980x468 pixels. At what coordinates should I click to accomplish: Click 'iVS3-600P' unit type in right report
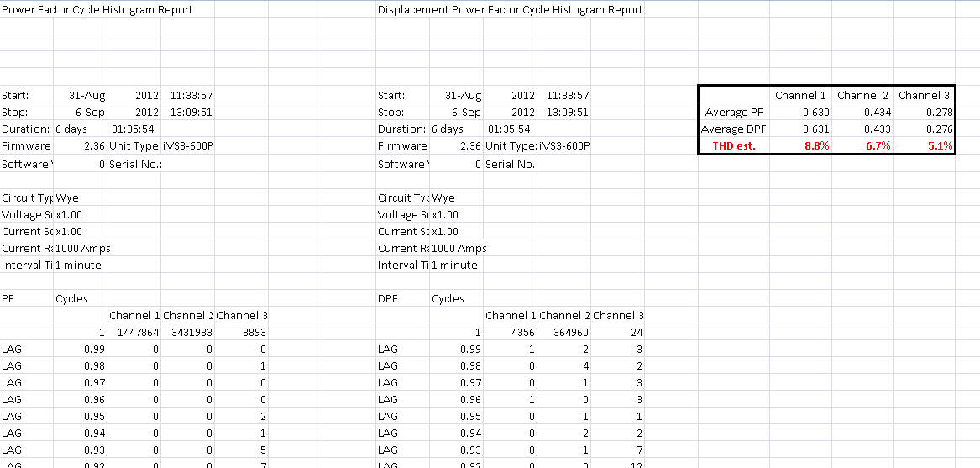pos(563,146)
